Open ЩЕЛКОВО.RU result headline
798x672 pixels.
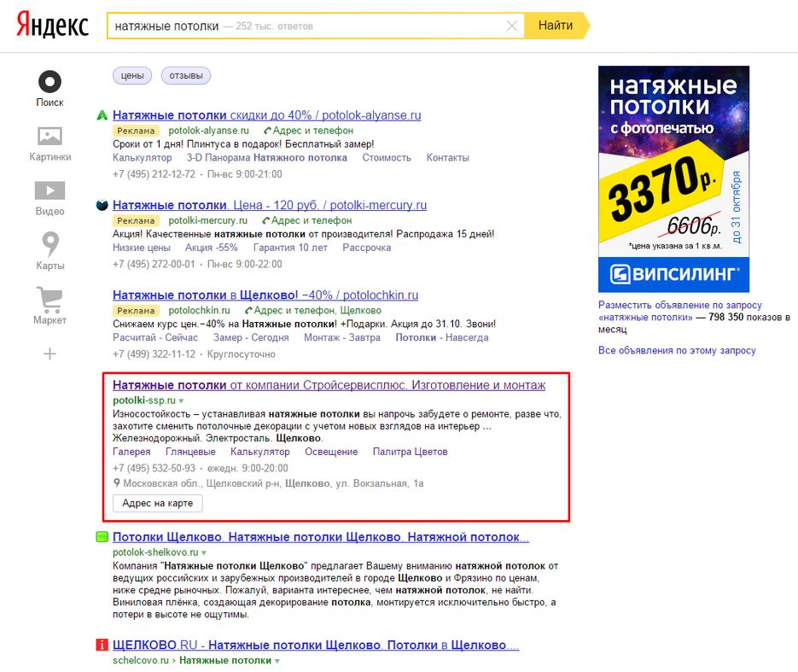pyautogui.click(x=316, y=645)
